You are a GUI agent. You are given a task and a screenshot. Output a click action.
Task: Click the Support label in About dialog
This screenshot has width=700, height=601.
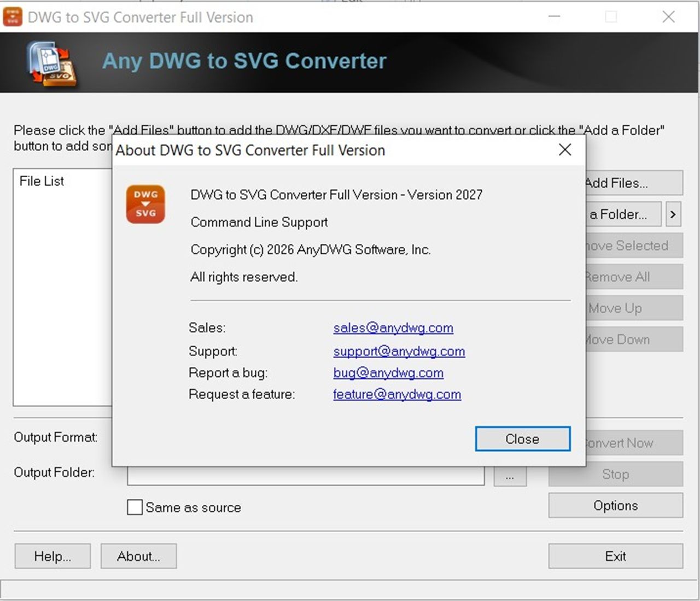(x=213, y=351)
